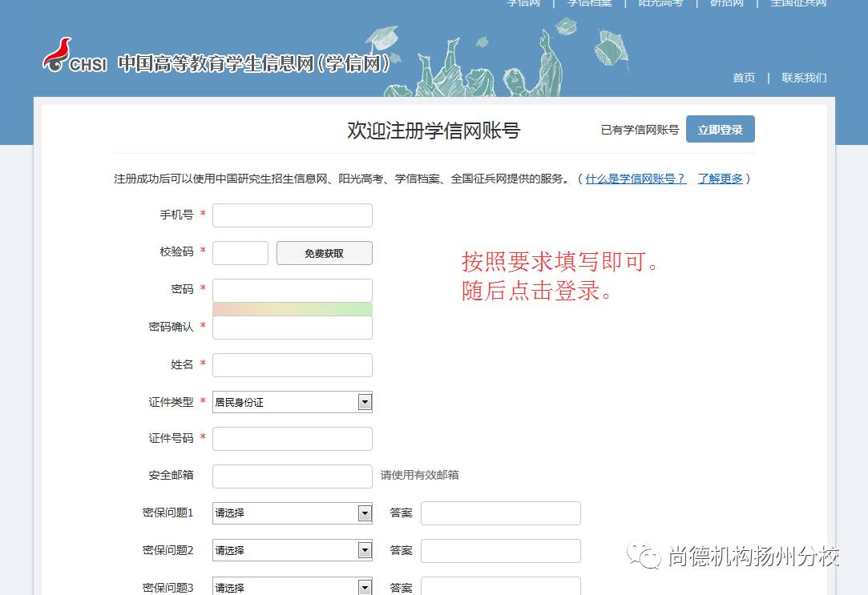The height and width of the screenshot is (595, 868).
Task: Focus the 手机号 input field
Action: [293, 215]
